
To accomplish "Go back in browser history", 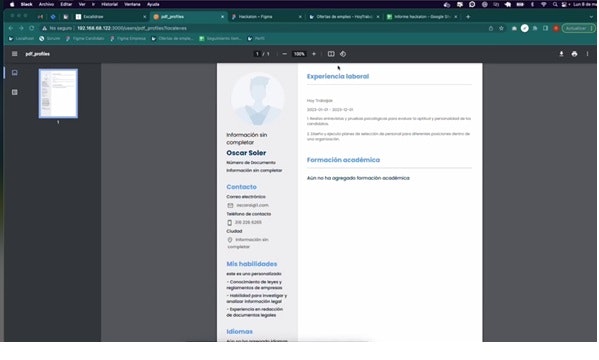I will (x=11, y=28).
